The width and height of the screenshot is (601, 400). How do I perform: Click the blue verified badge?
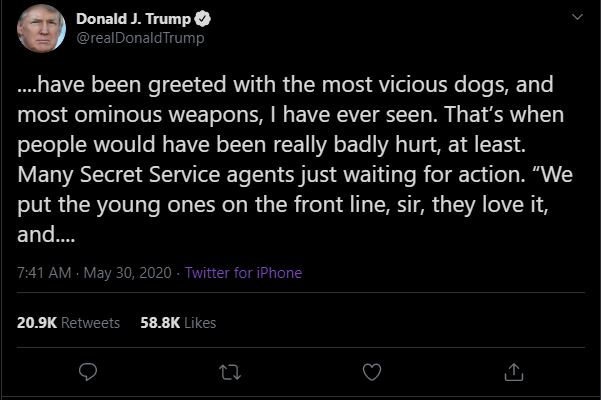pyautogui.click(x=200, y=20)
